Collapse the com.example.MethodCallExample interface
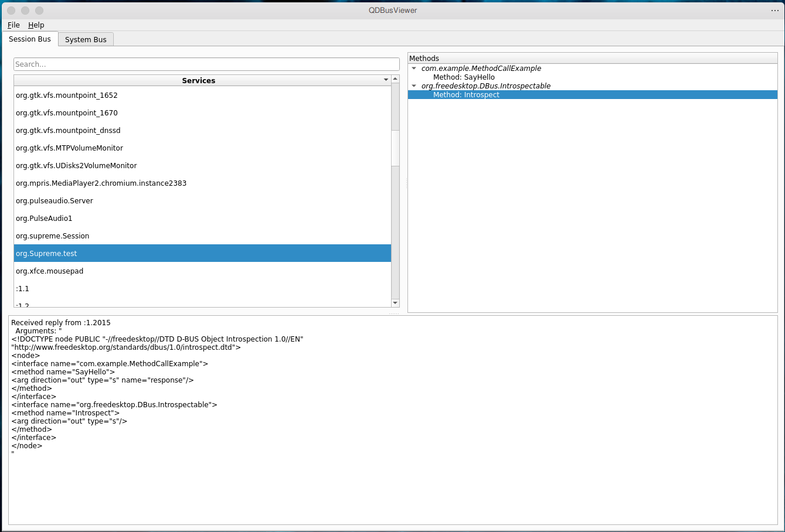This screenshot has width=785, height=532. 414,69
